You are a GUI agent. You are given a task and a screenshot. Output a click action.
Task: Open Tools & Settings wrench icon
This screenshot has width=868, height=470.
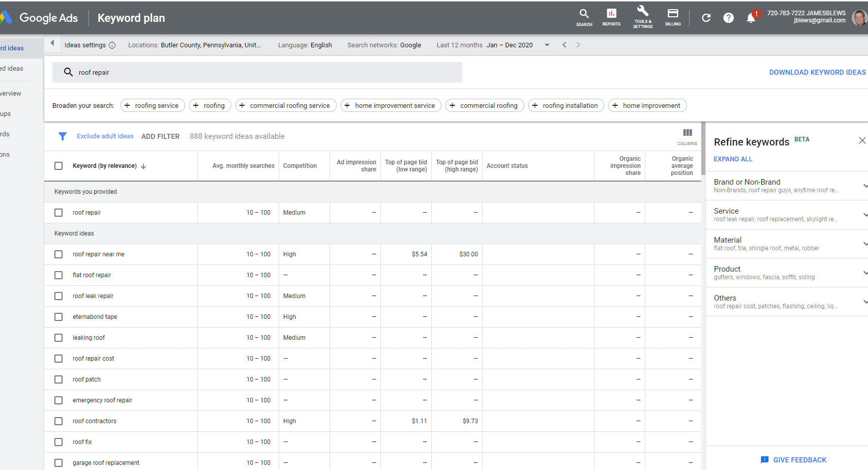click(643, 17)
